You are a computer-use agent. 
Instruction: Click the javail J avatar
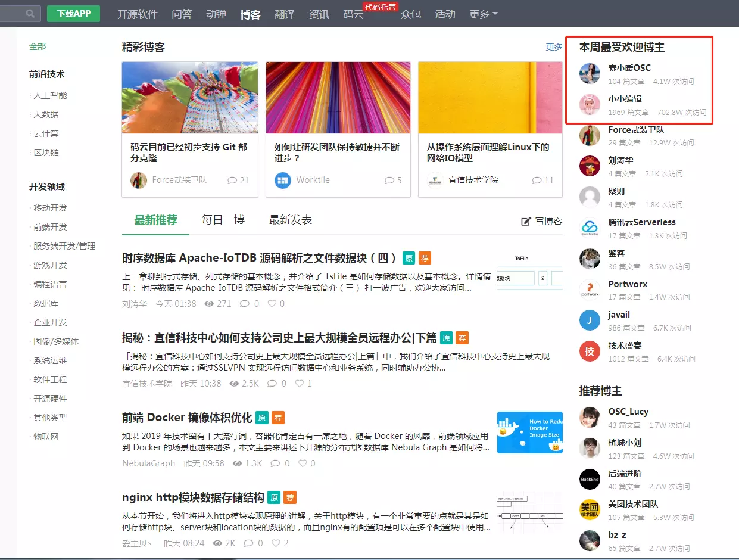click(x=590, y=321)
